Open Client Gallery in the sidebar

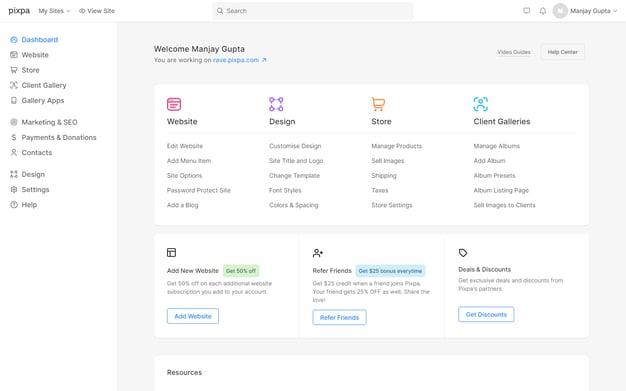point(44,85)
